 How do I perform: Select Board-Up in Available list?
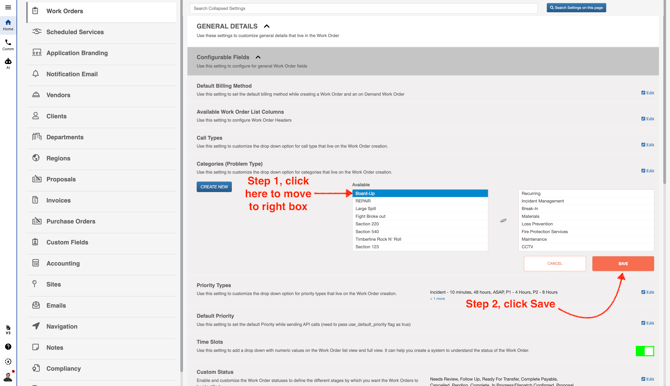[x=420, y=194]
